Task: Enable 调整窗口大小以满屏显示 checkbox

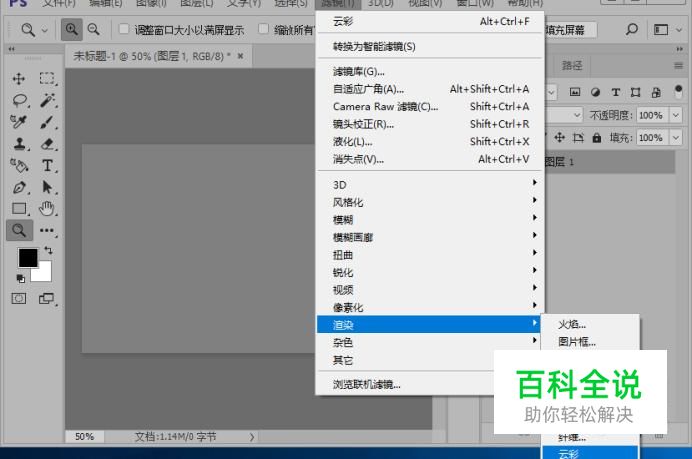Action: pyautogui.click(x=124, y=29)
